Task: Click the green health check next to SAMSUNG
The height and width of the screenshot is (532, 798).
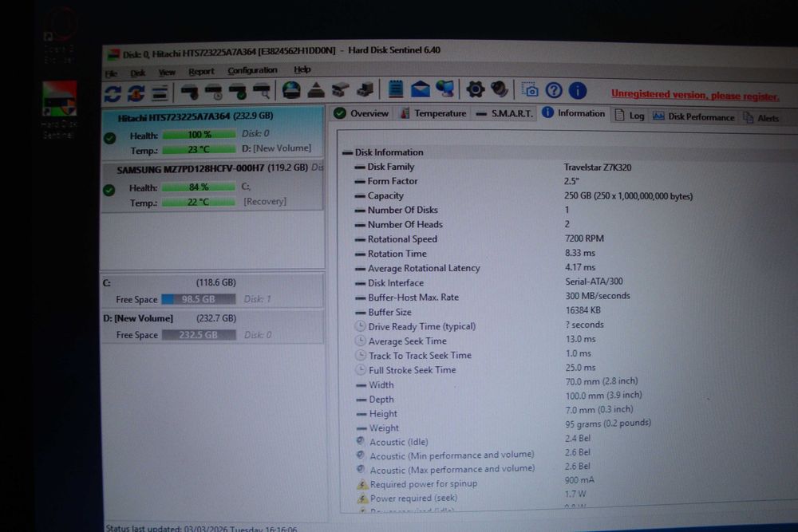Action: click(109, 190)
